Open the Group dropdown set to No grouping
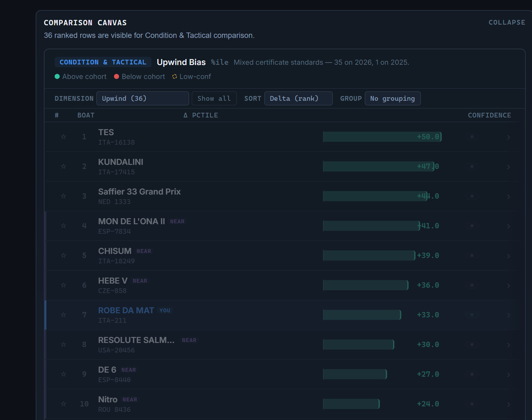 [x=392, y=99]
